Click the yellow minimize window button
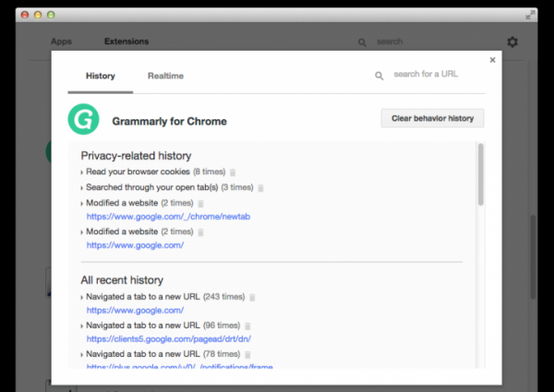The width and height of the screenshot is (554, 392). pyautogui.click(x=38, y=15)
